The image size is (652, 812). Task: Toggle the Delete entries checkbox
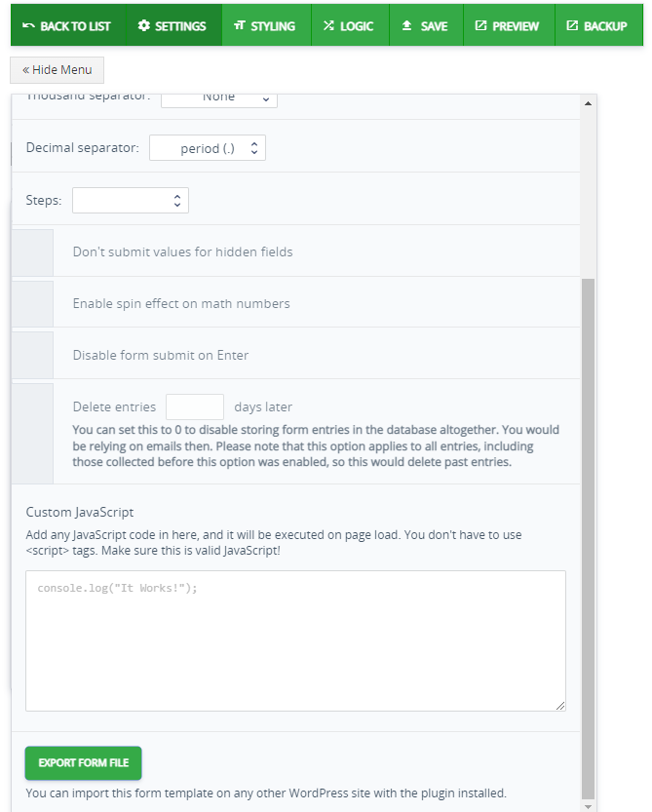tap(32, 434)
